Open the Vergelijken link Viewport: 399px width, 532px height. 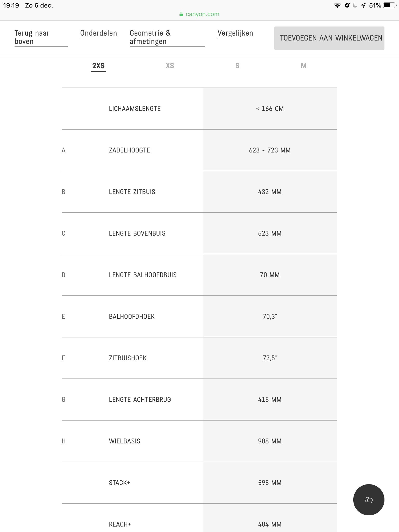coord(235,33)
